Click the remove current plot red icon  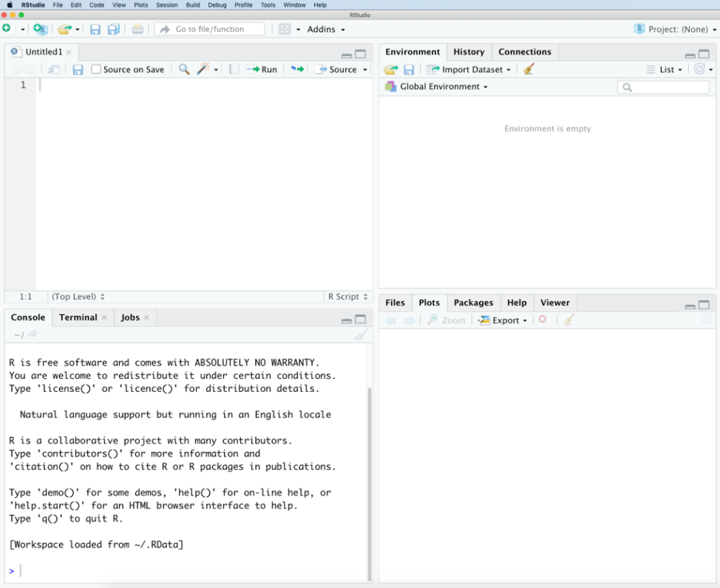pos(543,319)
